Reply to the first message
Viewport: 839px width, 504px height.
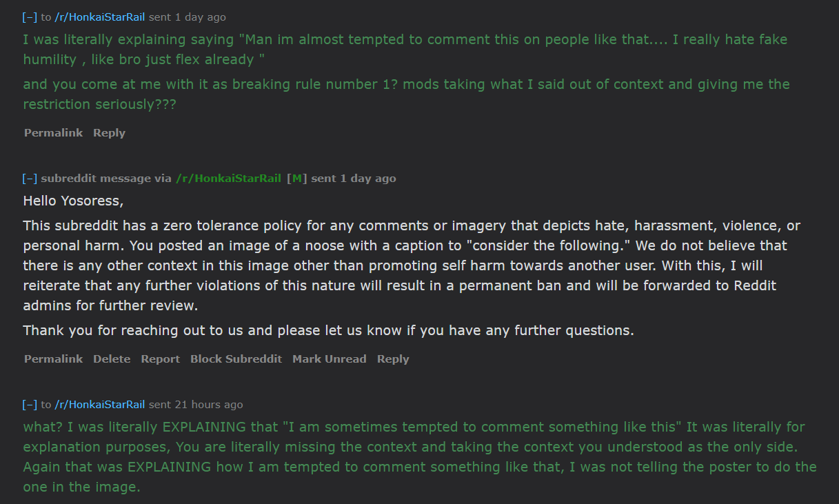point(109,132)
